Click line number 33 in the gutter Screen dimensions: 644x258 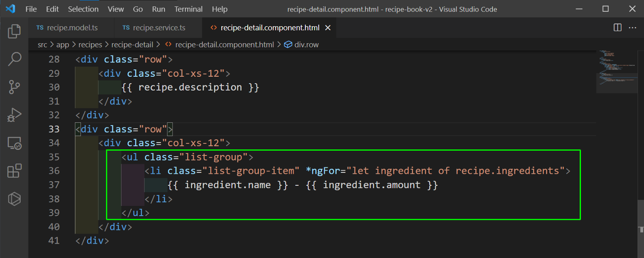pyautogui.click(x=54, y=129)
